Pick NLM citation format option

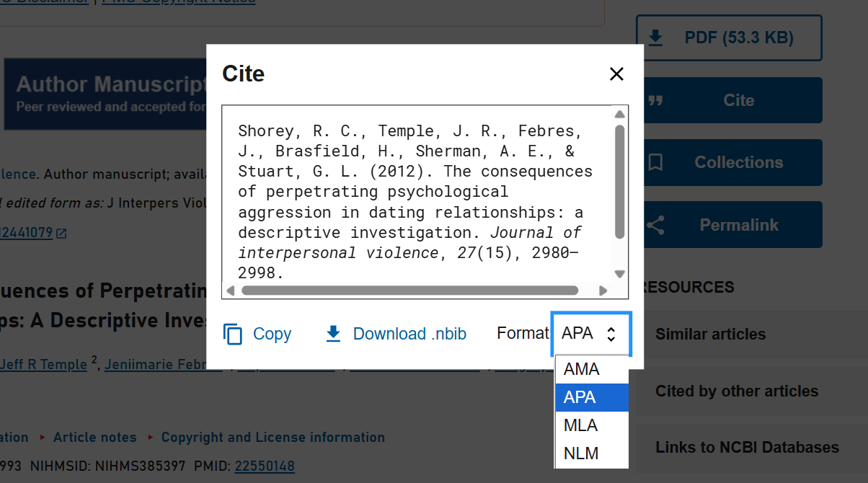coord(581,453)
